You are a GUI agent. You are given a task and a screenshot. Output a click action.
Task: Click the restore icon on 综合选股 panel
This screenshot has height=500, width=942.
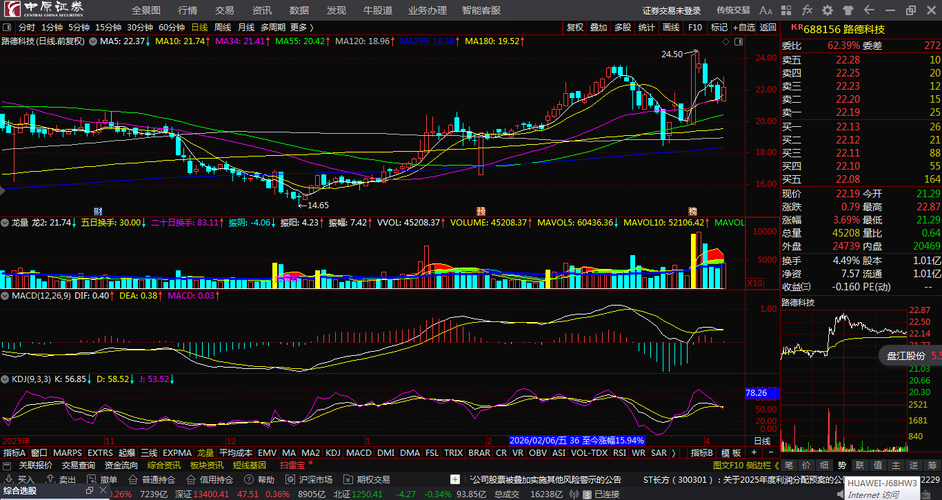(90, 490)
